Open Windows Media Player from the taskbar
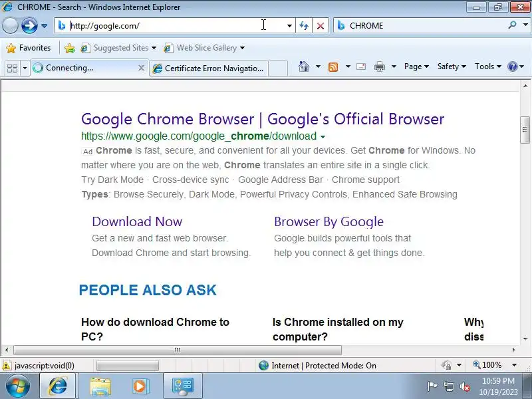 pos(140,386)
